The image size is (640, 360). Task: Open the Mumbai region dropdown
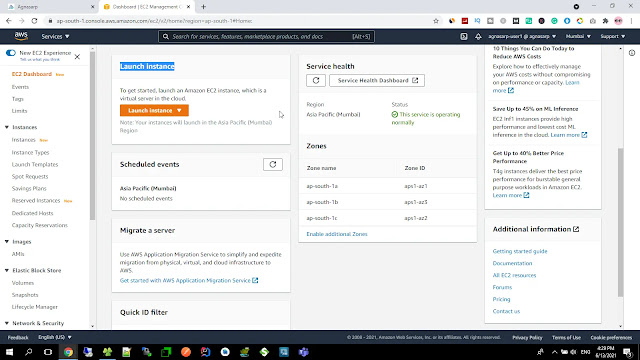(578, 36)
